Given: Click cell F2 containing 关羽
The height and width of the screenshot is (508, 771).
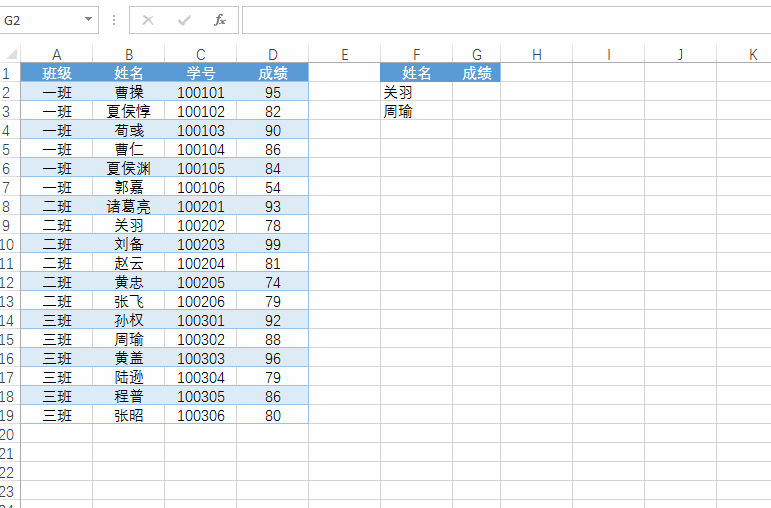Looking at the screenshot, I should [x=416, y=92].
